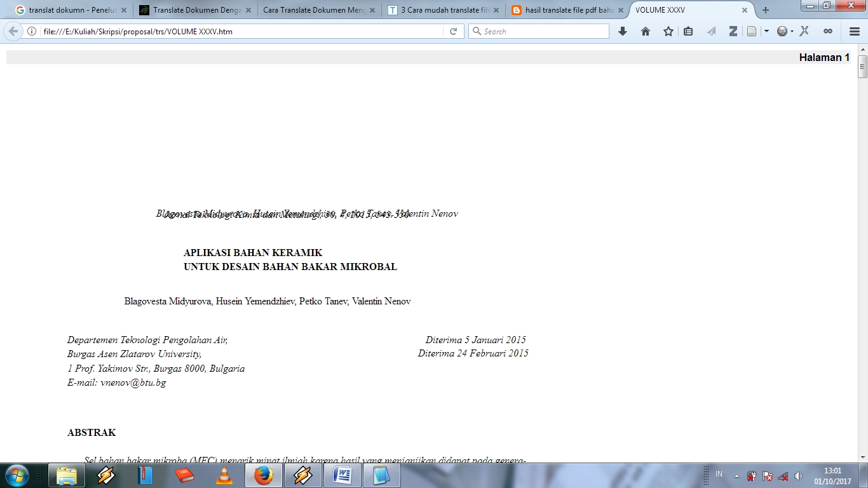Reload the current page
Image resolution: width=868 pixels, height=488 pixels.
point(453,31)
